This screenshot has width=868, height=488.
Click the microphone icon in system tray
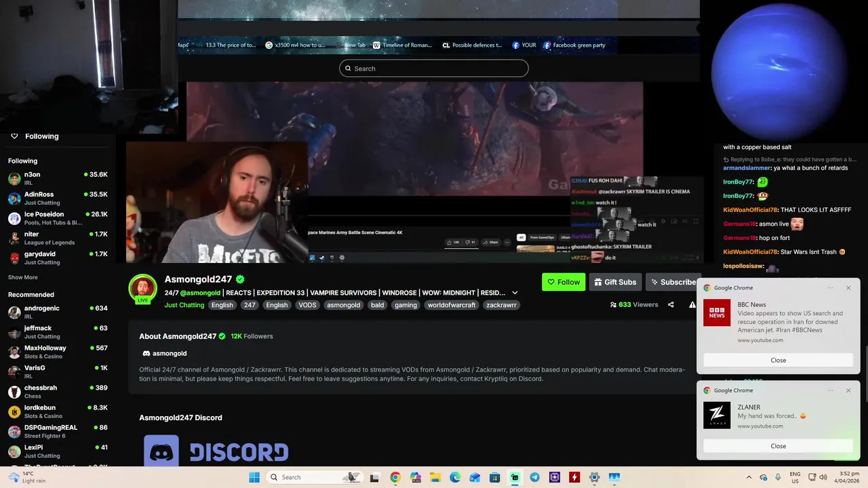click(778, 477)
